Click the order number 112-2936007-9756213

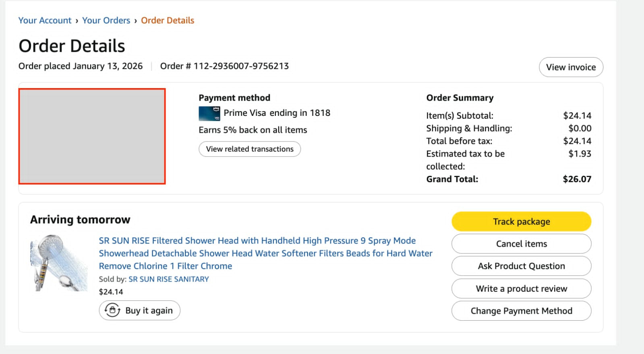point(240,66)
